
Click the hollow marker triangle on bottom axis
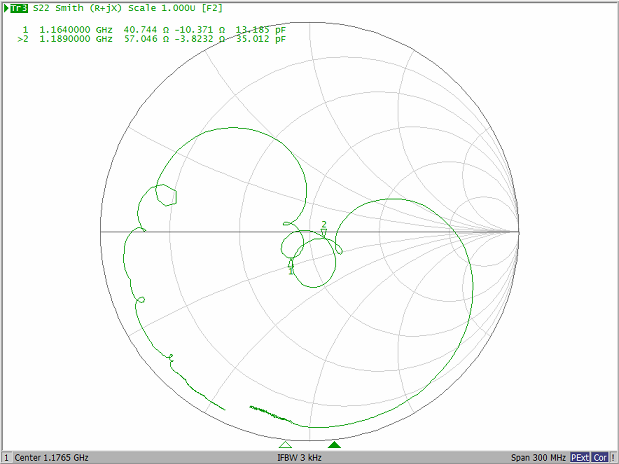click(x=285, y=444)
